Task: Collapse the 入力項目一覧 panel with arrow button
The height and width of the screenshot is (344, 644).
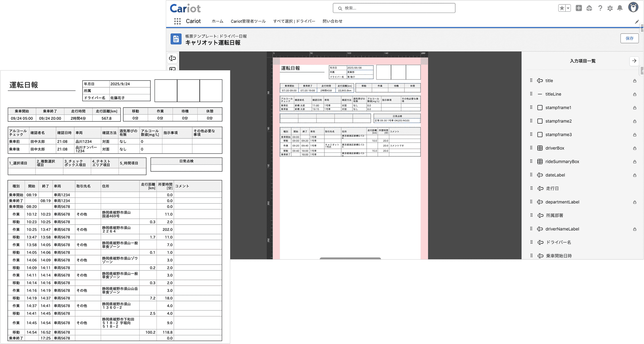Action: pyautogui.click(x=634, y=61)
